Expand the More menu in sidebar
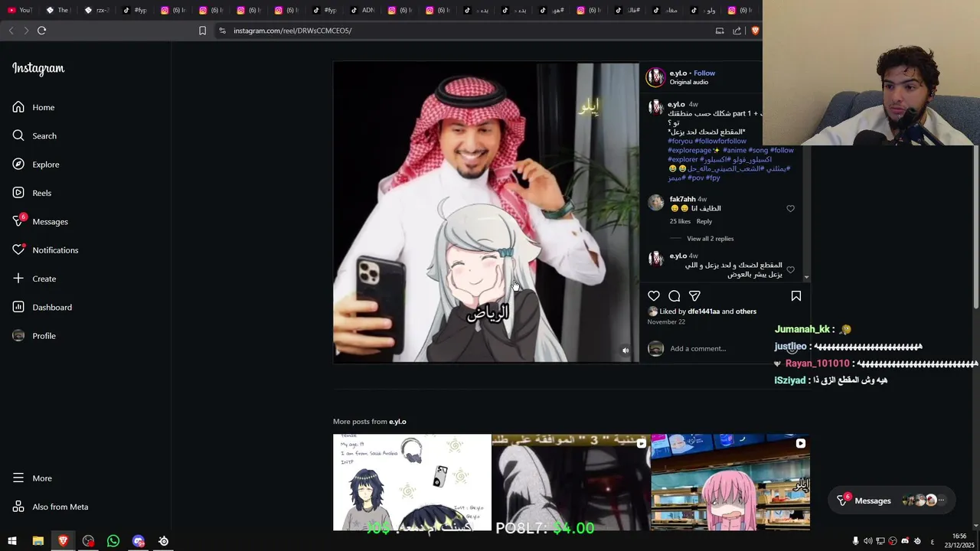This screenshot has height=551, width=980. point(32,478)
